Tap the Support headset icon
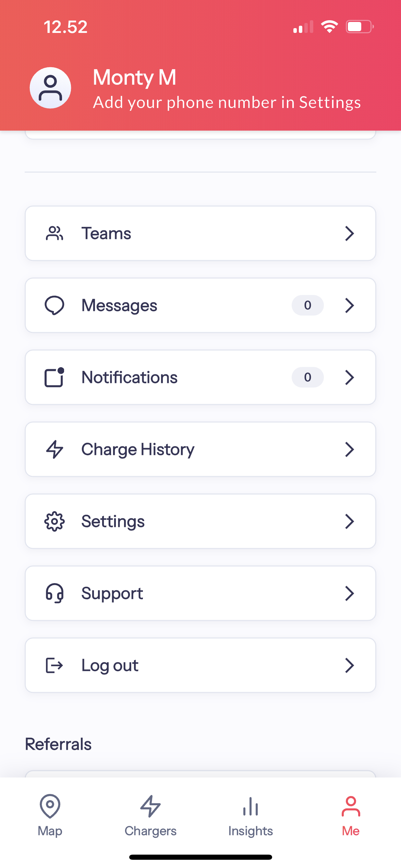The width and height of the screenshot is (401, 868). pos(54,593)
